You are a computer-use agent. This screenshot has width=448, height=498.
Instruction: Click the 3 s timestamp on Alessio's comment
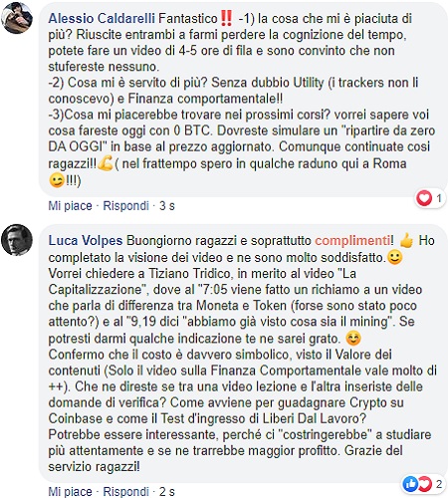click(x=167, y=206)
